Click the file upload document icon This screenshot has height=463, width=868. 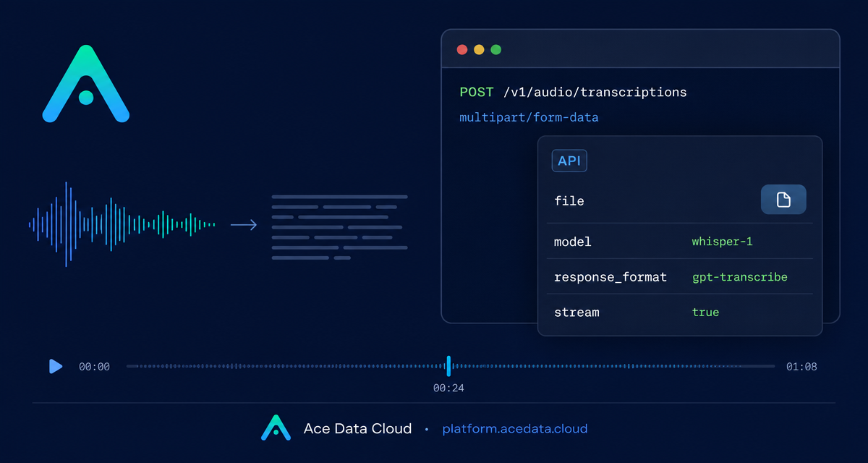point(783,200)
